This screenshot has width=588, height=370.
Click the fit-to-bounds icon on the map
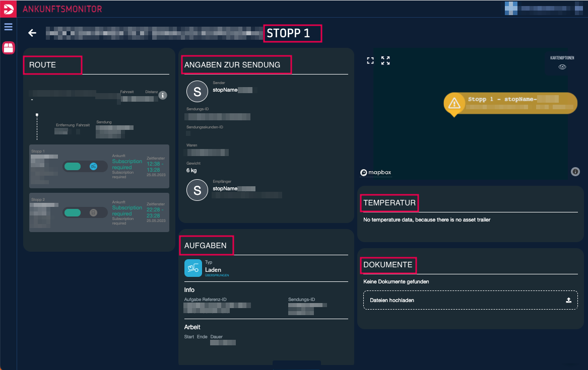370,61
